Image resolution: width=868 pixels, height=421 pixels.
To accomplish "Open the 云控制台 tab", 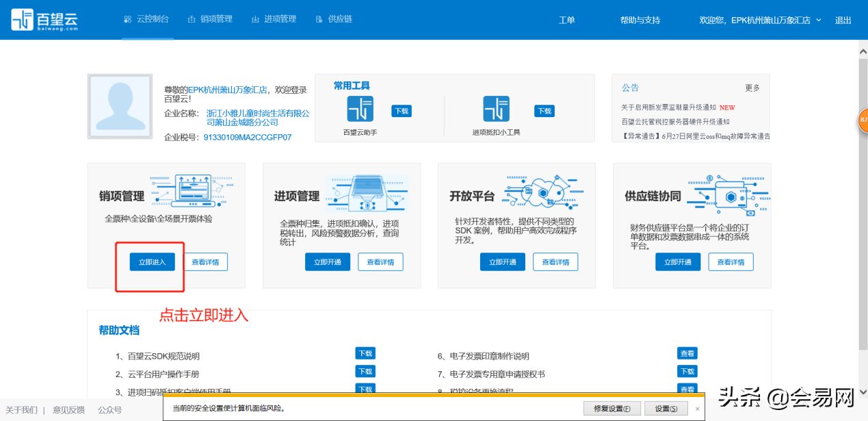I will [147, 19].
